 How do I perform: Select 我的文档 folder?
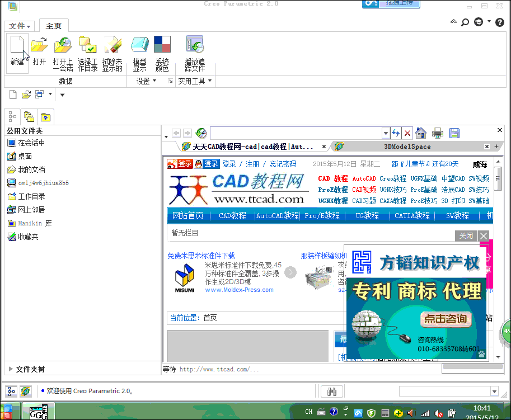[26, 169]
